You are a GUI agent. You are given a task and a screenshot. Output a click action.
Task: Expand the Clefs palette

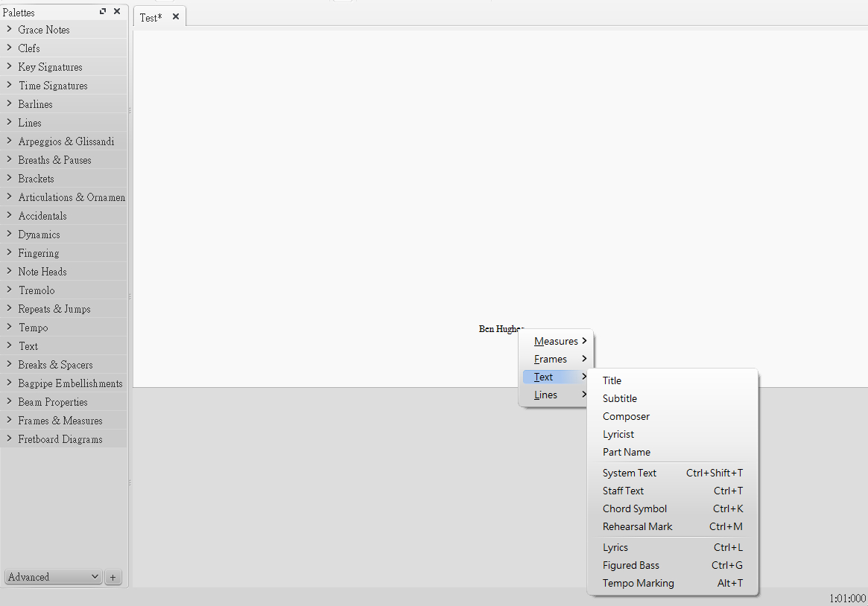[x=29, y=48]
